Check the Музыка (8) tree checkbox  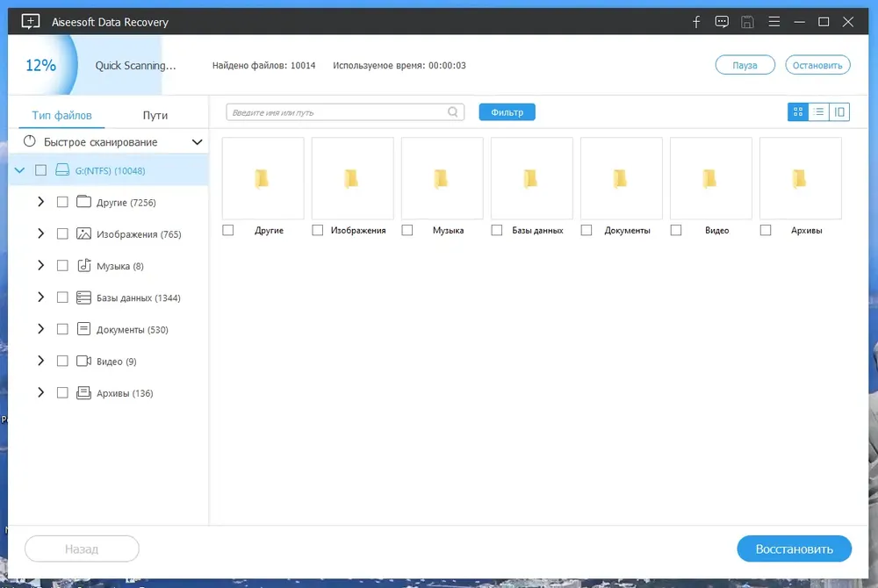pyautogui.click(x=62, y=266)
